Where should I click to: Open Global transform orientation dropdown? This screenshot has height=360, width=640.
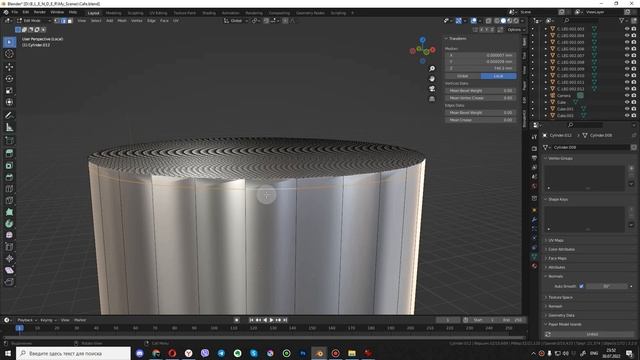pyautogui.click(x=236, y=20)
